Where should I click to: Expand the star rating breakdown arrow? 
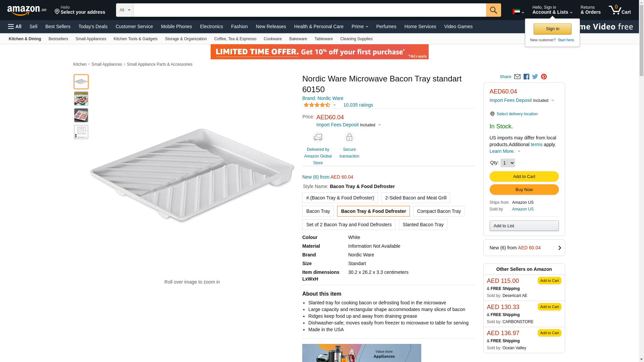point(334,105)
